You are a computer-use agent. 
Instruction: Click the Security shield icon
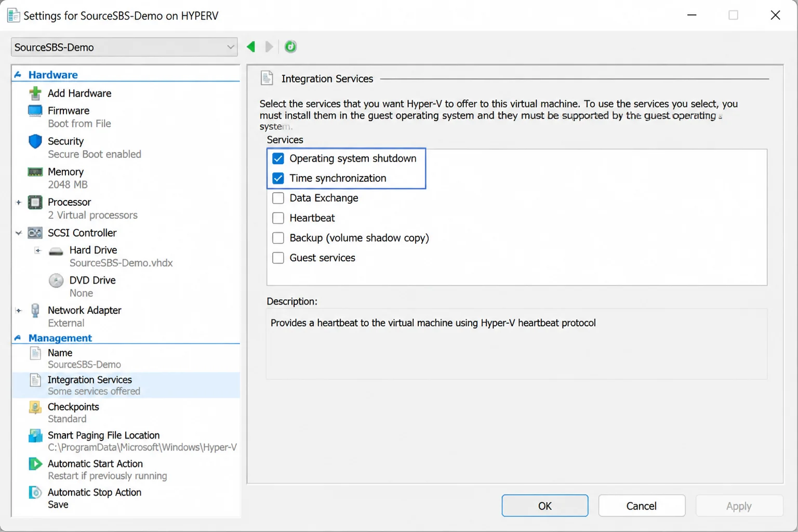pos(35,141)
